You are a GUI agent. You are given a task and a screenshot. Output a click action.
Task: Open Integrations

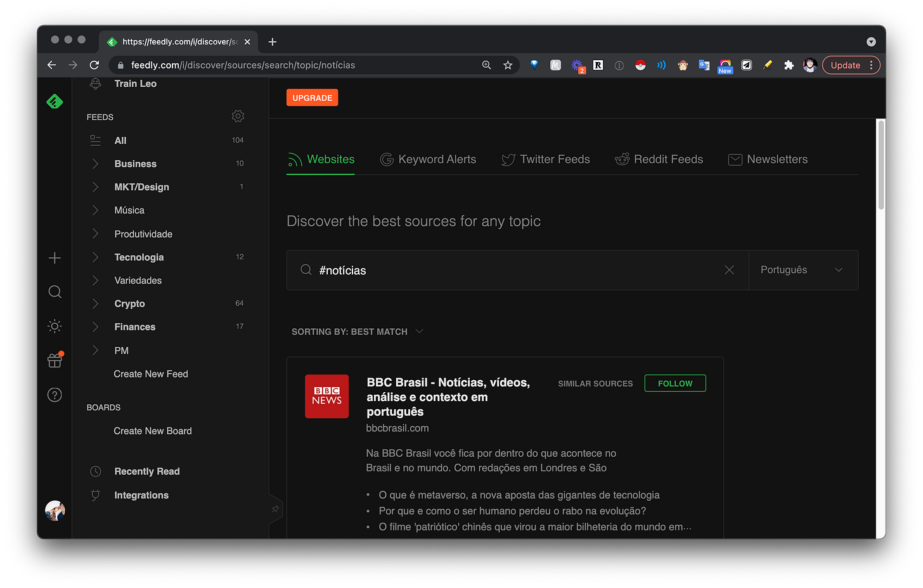click(x=141, y=495)
